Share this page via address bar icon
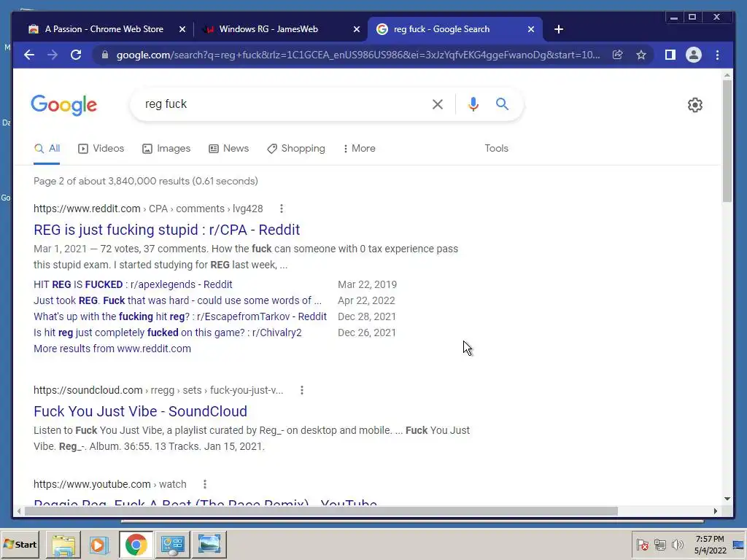 (617, 55)
